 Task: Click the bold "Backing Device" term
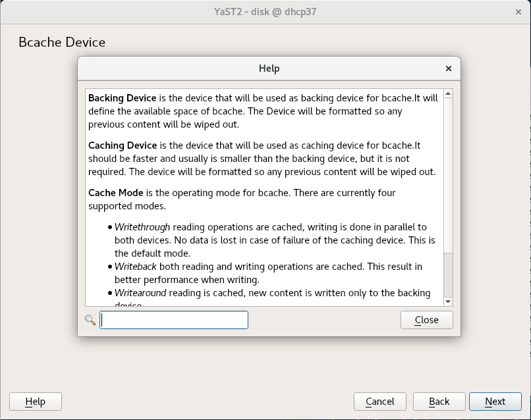click(x=123, y=98)
